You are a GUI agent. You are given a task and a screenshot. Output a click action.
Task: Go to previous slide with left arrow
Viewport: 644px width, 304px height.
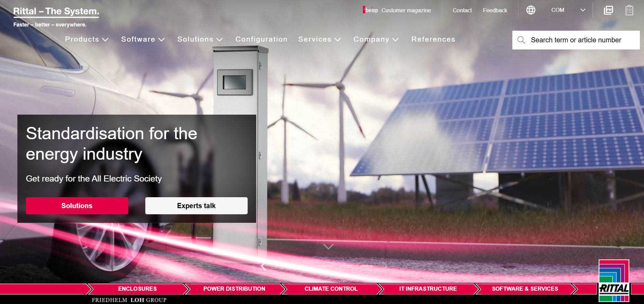pos(263,266)
